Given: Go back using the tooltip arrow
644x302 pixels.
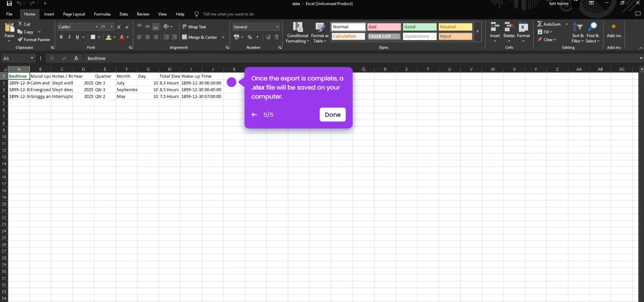Looking at the screenshot, I should tap(254, 115).
